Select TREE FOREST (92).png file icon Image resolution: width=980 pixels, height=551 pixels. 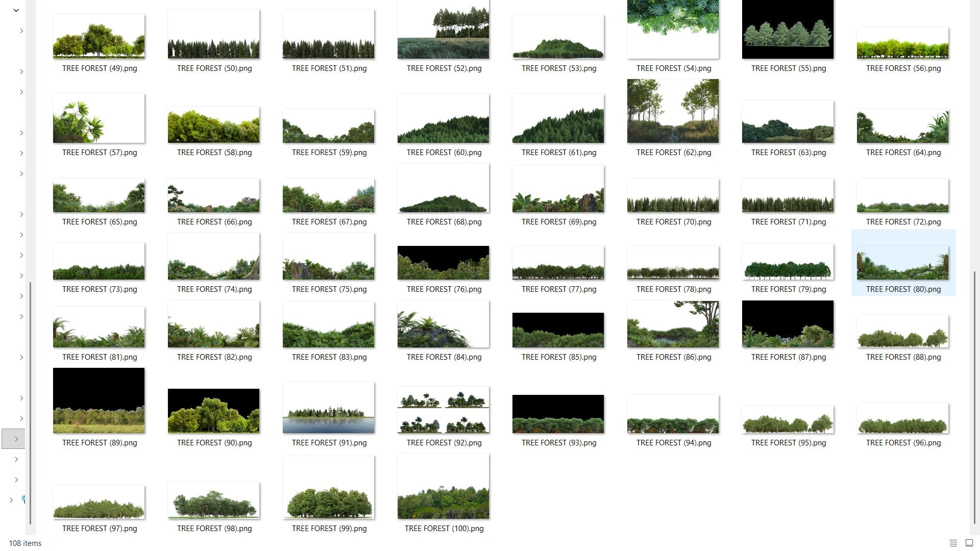(x=443, y=410)
